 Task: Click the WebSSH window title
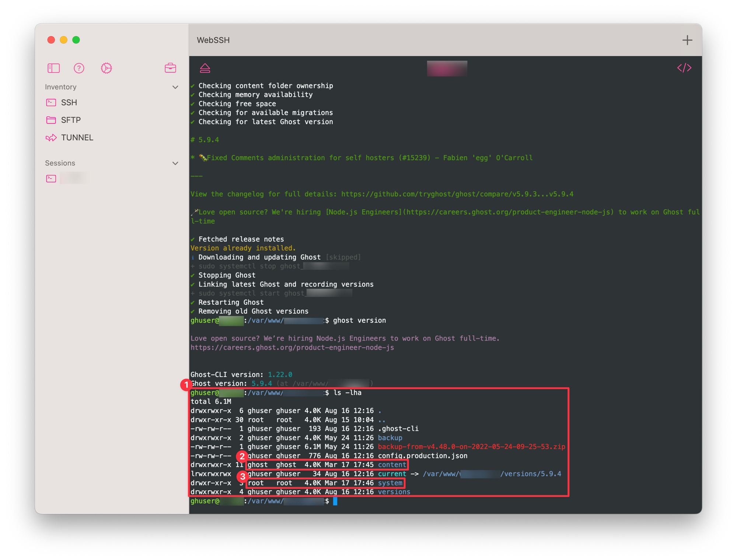pyautogui.click(x=213, y=40)
